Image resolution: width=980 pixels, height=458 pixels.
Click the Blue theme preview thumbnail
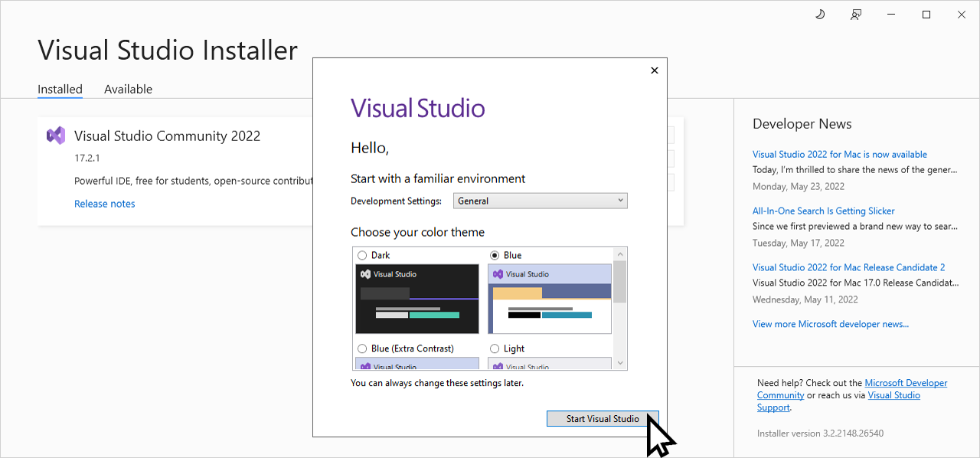(x=550, y=299)
